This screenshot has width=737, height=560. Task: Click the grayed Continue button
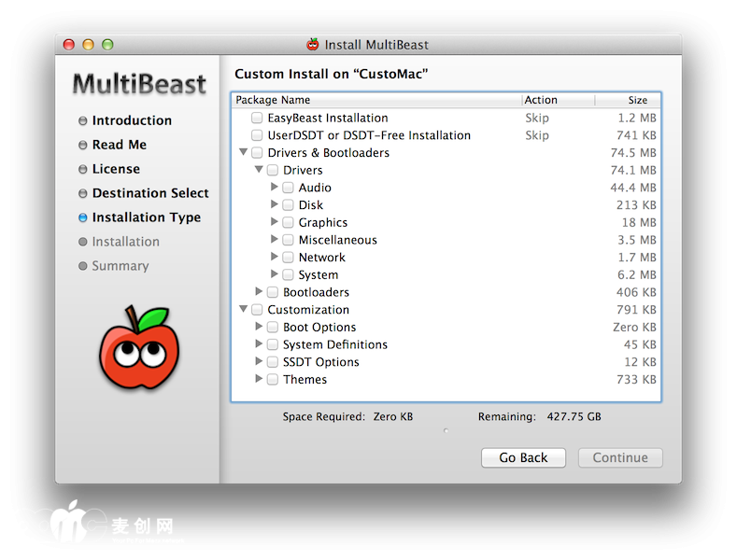[x=620, y=457]
